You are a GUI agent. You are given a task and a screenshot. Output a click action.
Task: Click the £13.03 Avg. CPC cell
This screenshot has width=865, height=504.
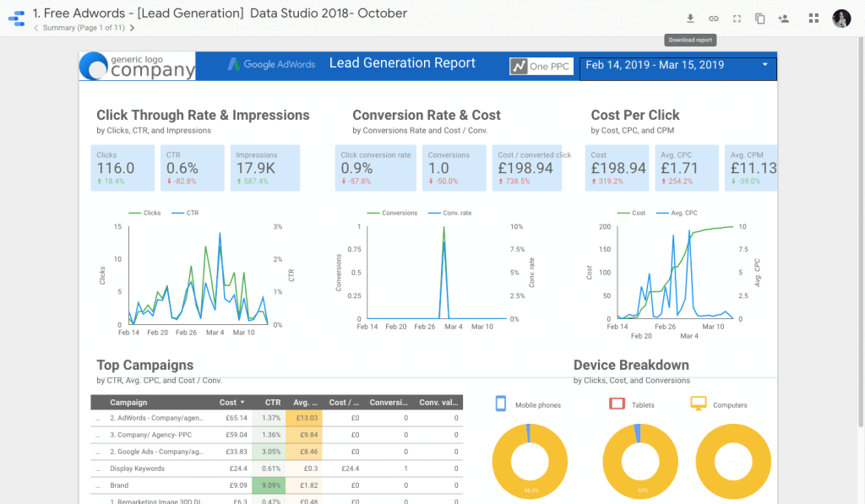(x=304, y=418)
